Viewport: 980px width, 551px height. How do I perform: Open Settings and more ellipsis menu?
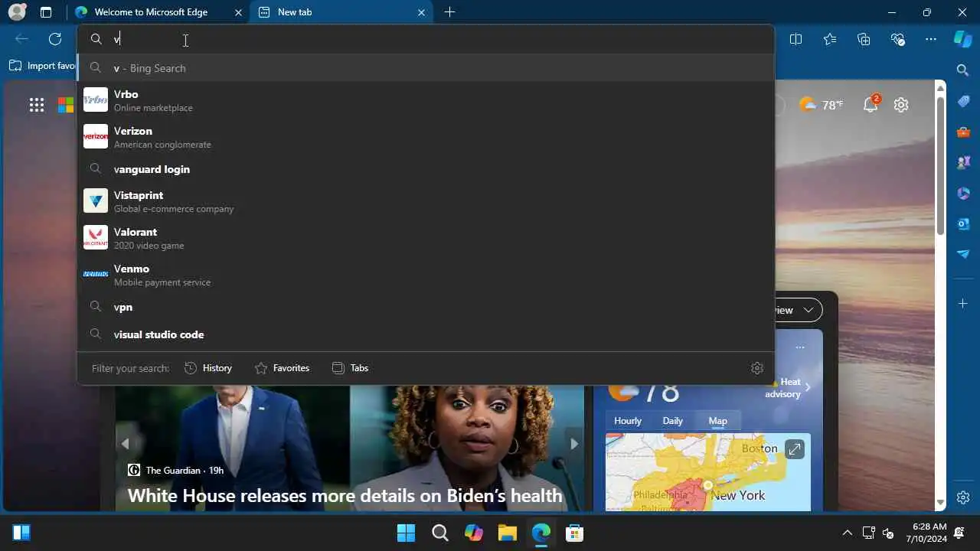931,39
